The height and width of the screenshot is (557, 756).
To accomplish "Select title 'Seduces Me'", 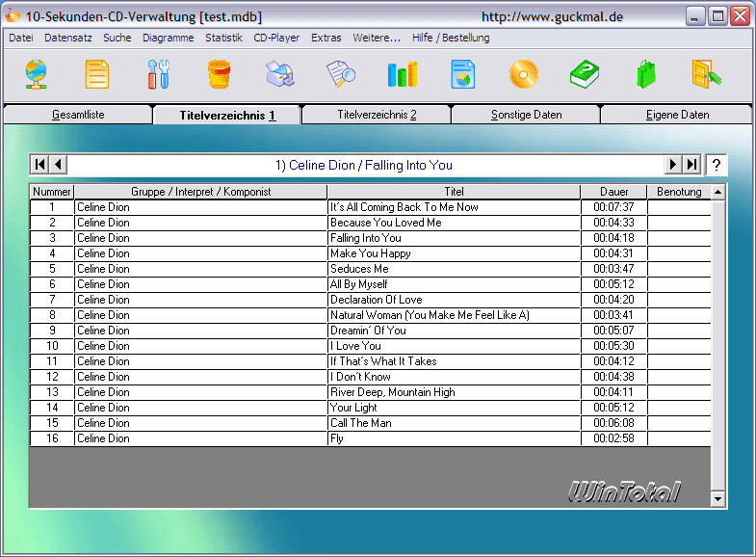I will point(454,269).
